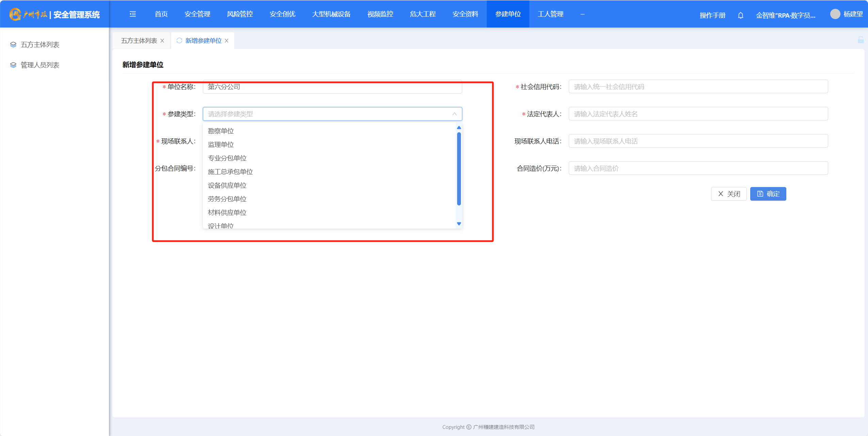Click the dropdown list scroll-down arrow
The image size is (868, 436).
[x=459, y=224]
